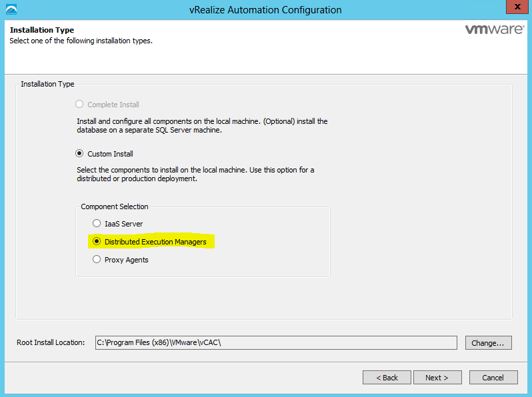The height and width of the screenshot is (397, 532).
Task: Cancel the installation wizard
Action: click(x=493, y=377)
